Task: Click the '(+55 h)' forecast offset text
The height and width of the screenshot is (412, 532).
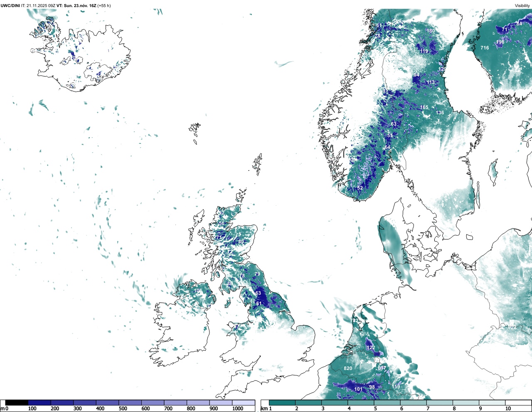Action: click(104, 6)
